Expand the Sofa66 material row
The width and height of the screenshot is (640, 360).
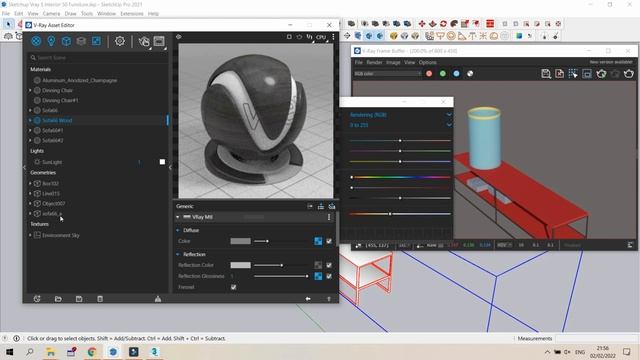point(30,110)
